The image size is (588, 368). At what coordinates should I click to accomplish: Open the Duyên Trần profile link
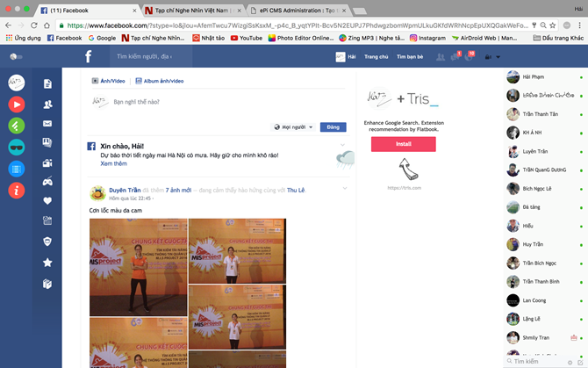125,191
